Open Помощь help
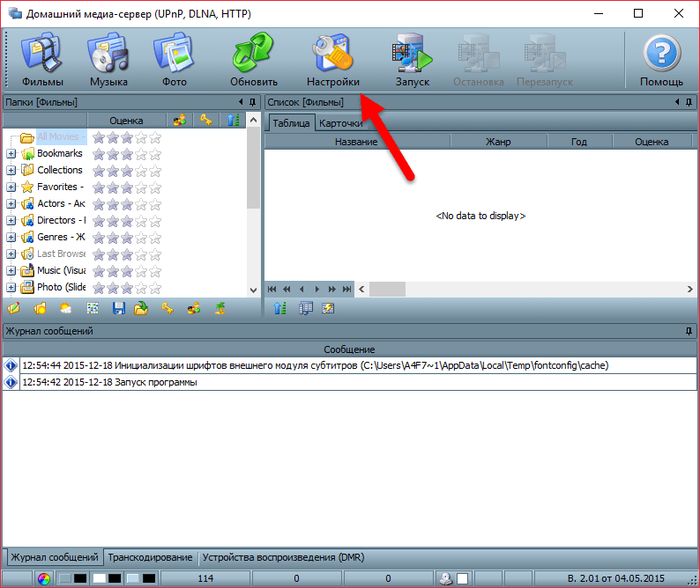 click(x=661, y=60)
